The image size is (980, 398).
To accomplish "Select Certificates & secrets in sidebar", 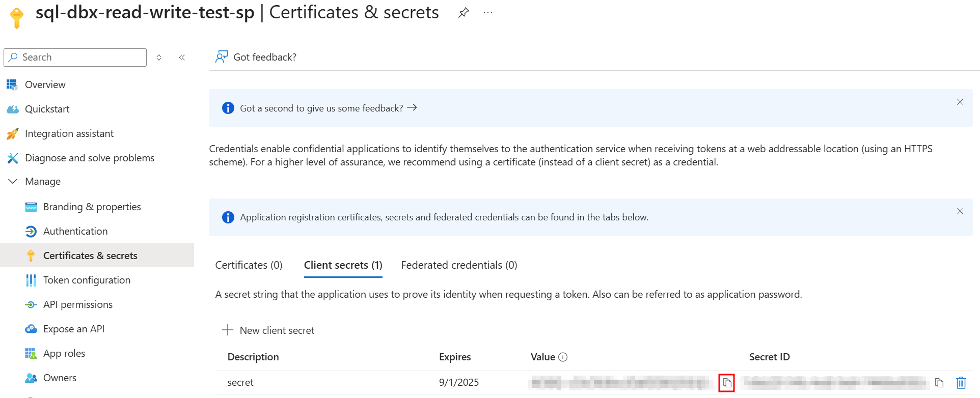I will pos(97,255).
